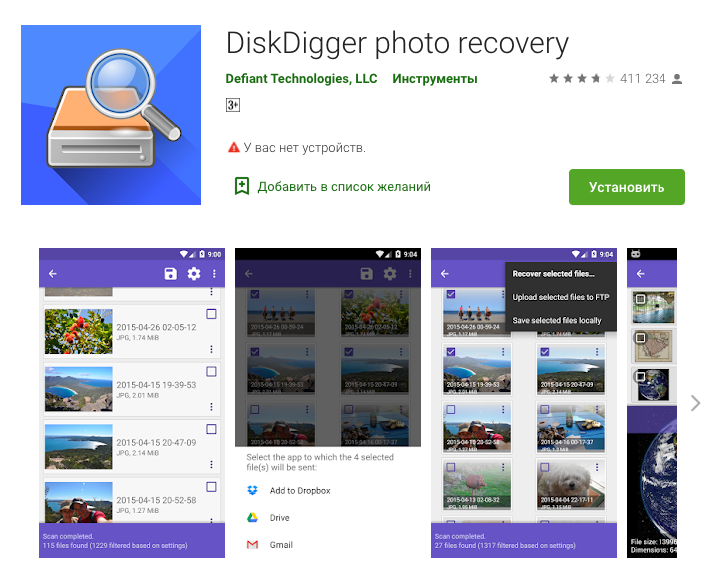Viewport: 711px width, 580px height.
Task: Check 2015-04-04 22-17-11 dog photo box
Action: point(545,467)
